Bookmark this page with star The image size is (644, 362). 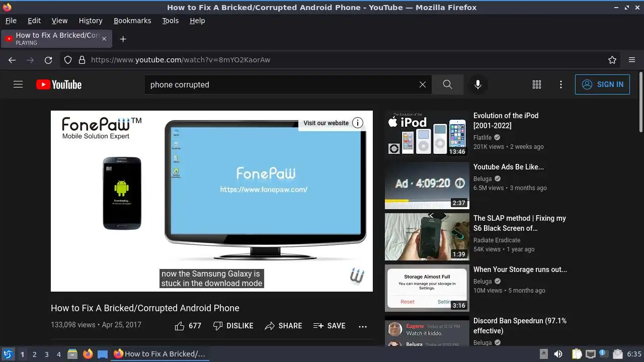click(x=612, y=60)
